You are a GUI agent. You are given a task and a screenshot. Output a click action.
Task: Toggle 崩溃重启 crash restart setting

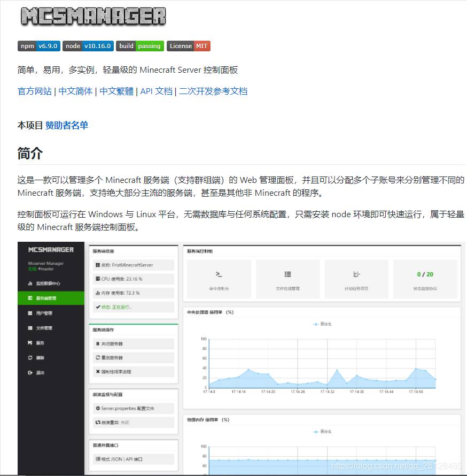tap(134, 423)
